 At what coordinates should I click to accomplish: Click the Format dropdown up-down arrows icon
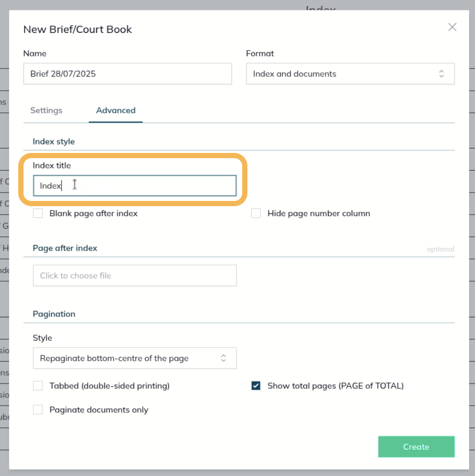coord(441,74)
